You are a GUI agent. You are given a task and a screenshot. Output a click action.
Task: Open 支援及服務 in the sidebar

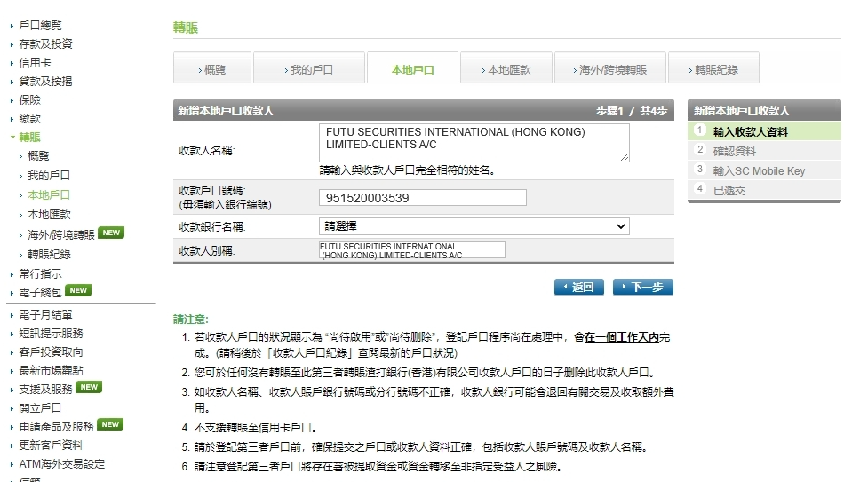click(x=45, y=390)
